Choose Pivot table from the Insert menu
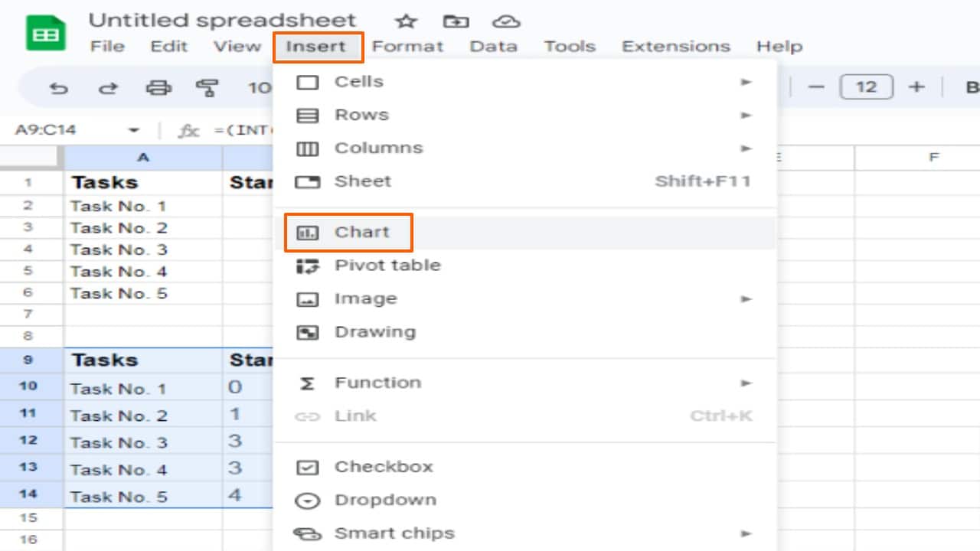Screen dimensions: 980x551 pos(387,265)
